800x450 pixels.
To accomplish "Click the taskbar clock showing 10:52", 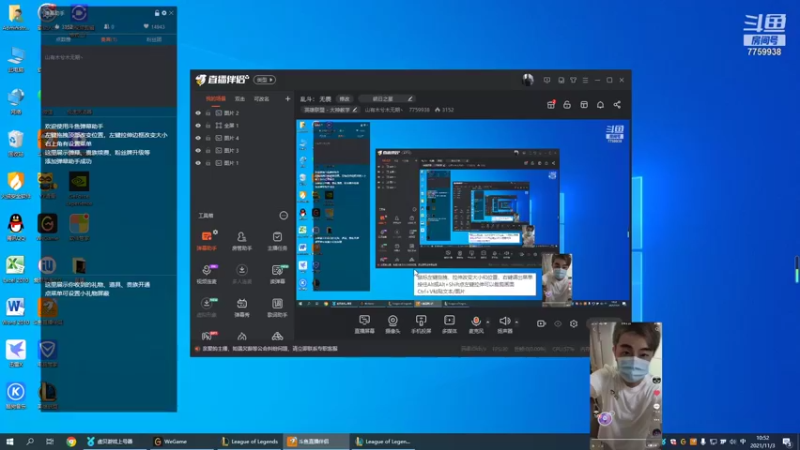I will [763, 442].
